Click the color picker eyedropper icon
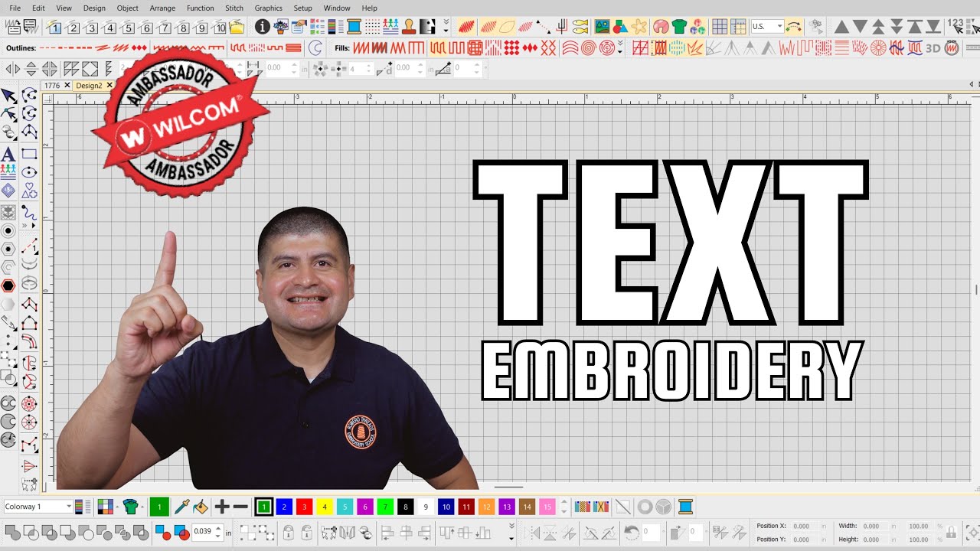Viewport: 980px width, 551px height. (181, 507)
